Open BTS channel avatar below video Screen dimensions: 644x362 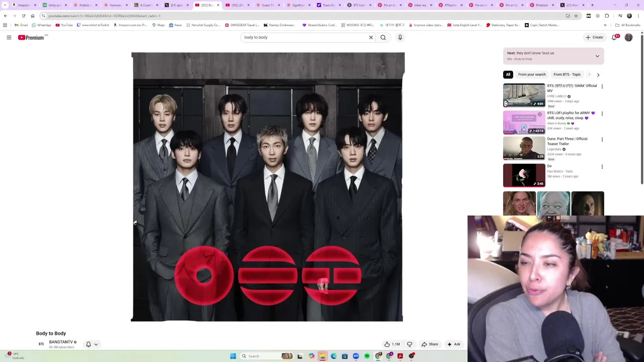(41, 344)
